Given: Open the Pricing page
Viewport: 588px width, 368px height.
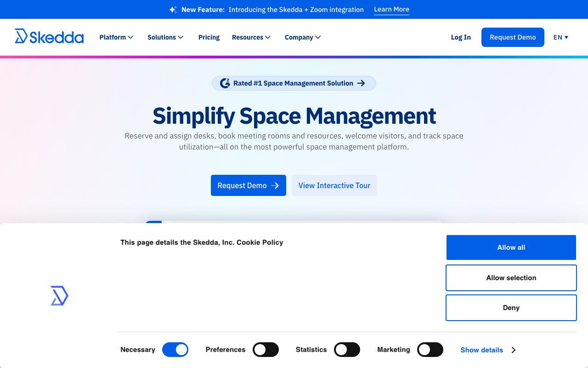Looking at the screenshot, I should [209, 37].
